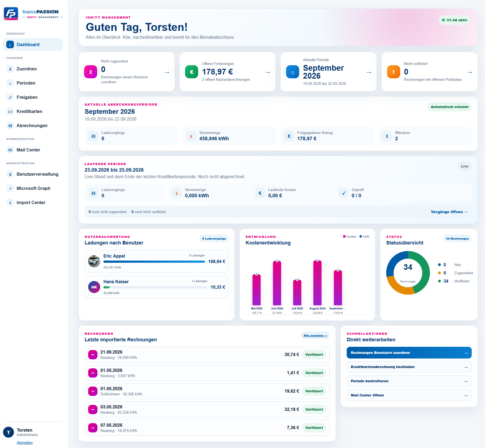Click Eric Appel's car thumbnail
485x448 pixels.
pyautogui.click(x=94, y=261)
